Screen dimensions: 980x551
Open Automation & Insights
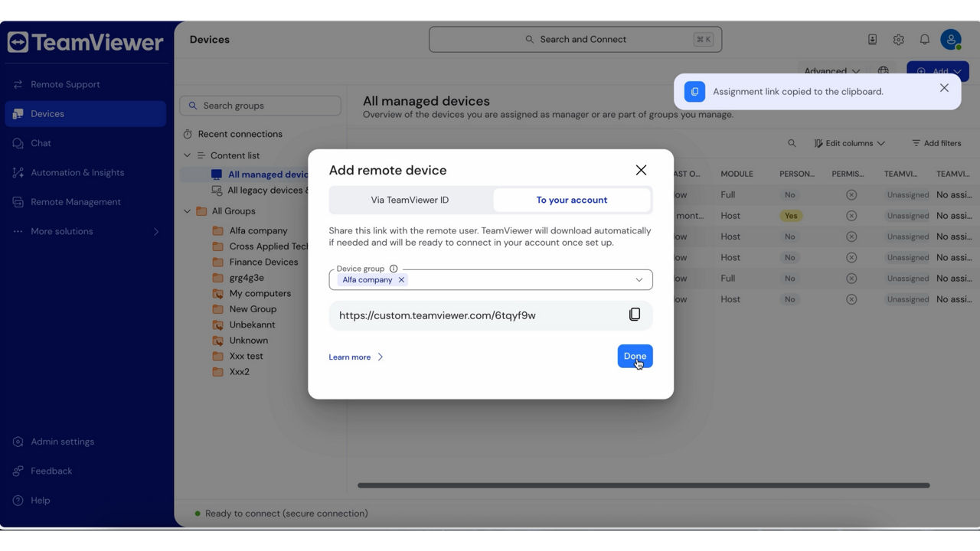pos(85,172)
